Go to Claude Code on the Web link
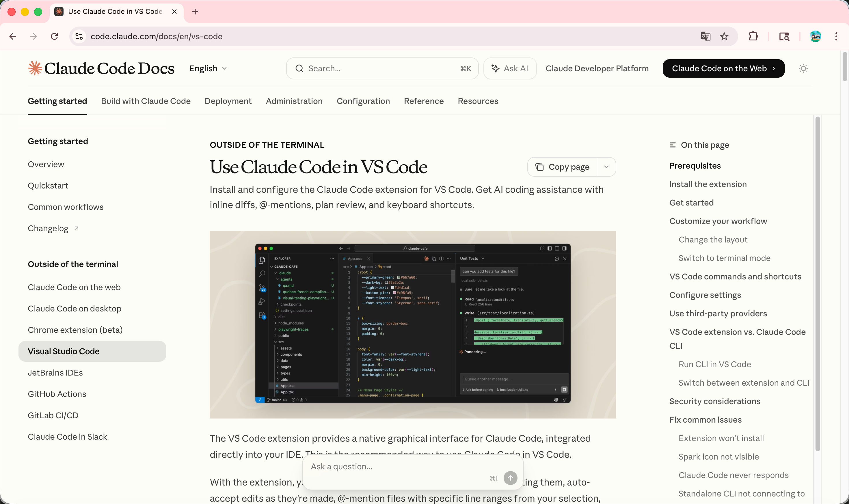Image resolution: width=849 pixels, height=504 pixels. click(x=723, y=69)
